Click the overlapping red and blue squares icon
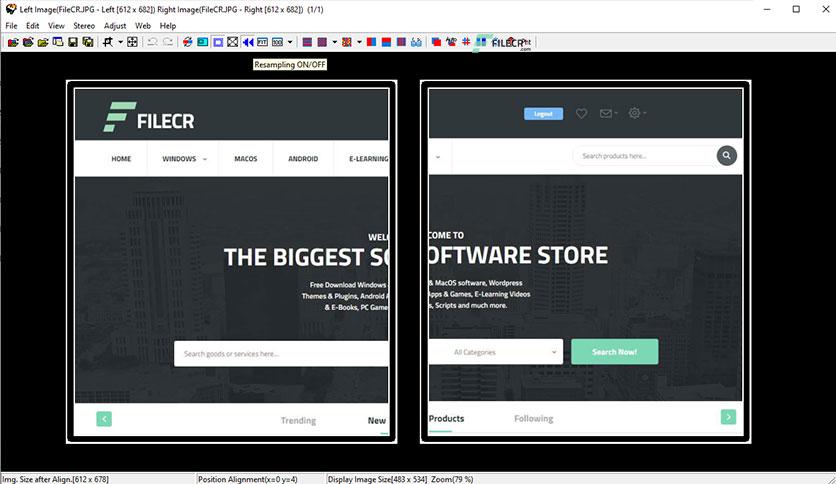This screenshot has height=484, width=836. (x=436, y=42)
